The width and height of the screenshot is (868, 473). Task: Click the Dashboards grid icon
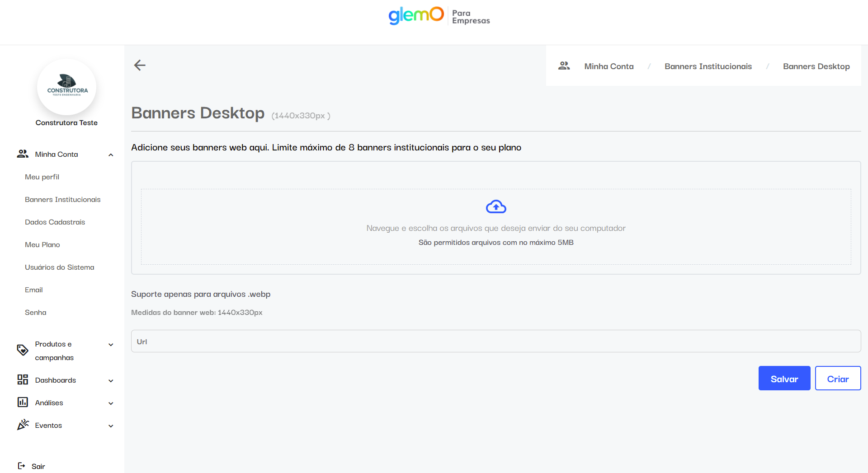(23, 379)
